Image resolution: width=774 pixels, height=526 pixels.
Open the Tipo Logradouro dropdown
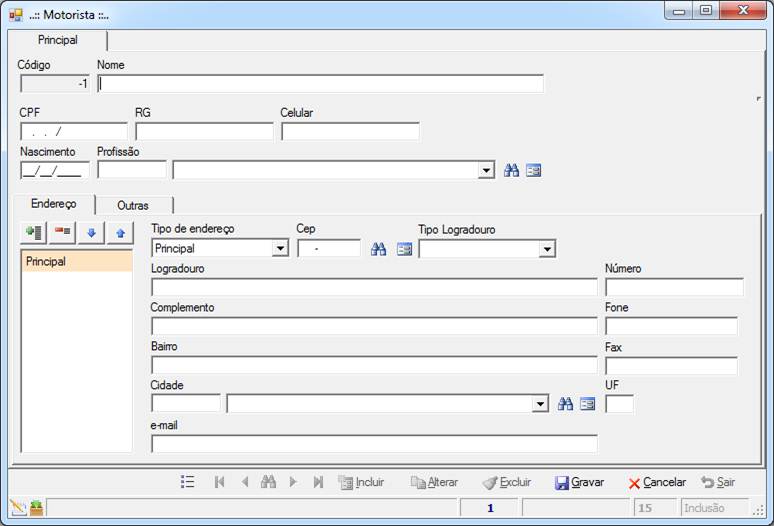coord(547,249)
